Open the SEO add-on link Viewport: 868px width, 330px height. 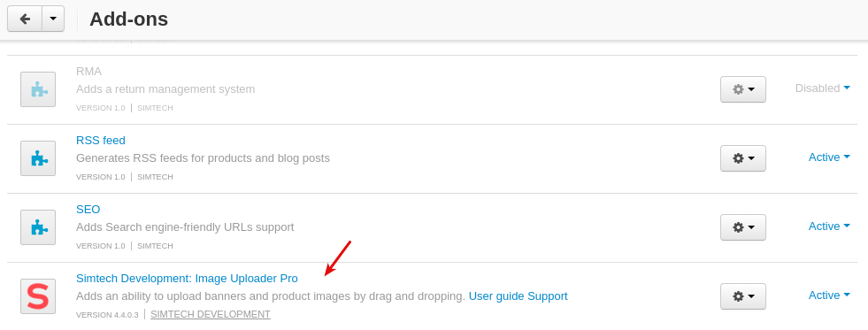pyautogui.click(x=88, y=210)
